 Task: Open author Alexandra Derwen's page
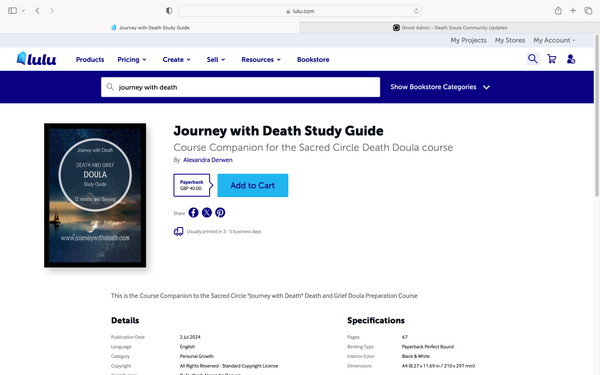pos(208,160)
